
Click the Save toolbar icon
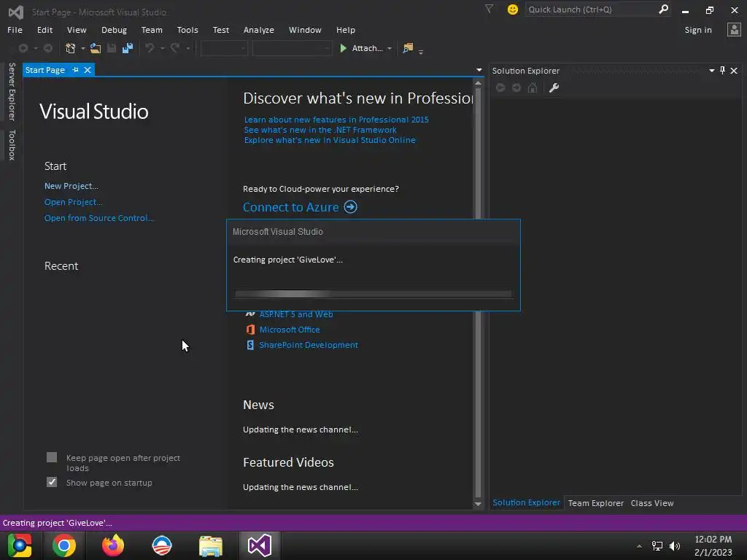(x=112, y=48)
